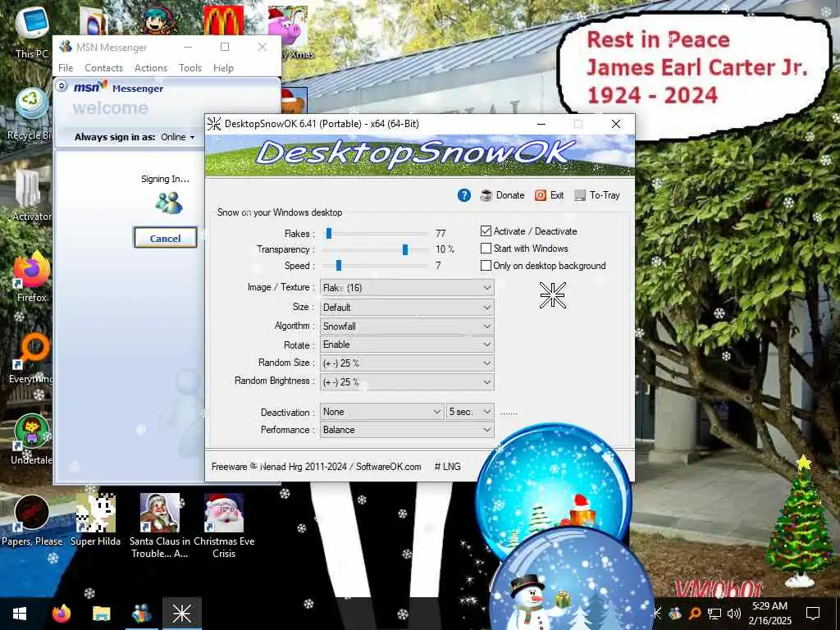Image resolution: width=840 pixels, height=630 pixels.
Task: Enable Only on desktop background checkbox
Action: point(486,265)
